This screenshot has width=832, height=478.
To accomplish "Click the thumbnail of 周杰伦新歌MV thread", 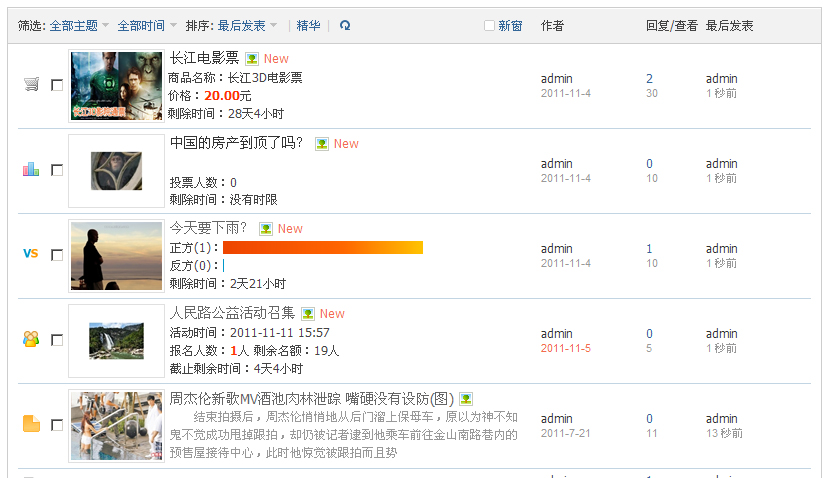I will [117, 426].
